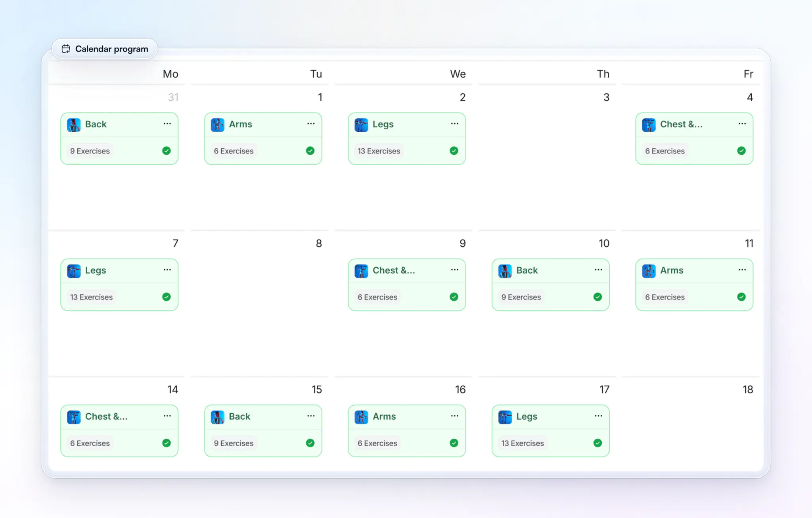Toggle completed check on Chest day 4

pyautogui.click(x=741, y=151)
